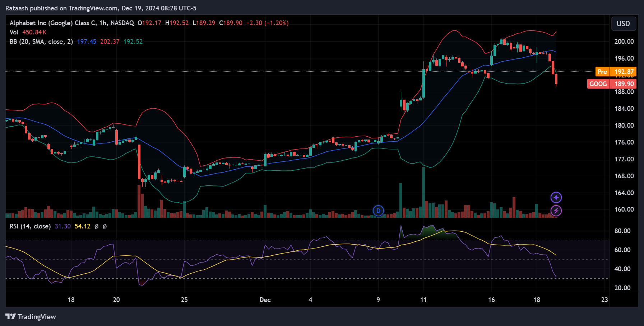Click the 9 date label on time axis
The height and width of the screenshot is (326, 644).
(378, 300)
